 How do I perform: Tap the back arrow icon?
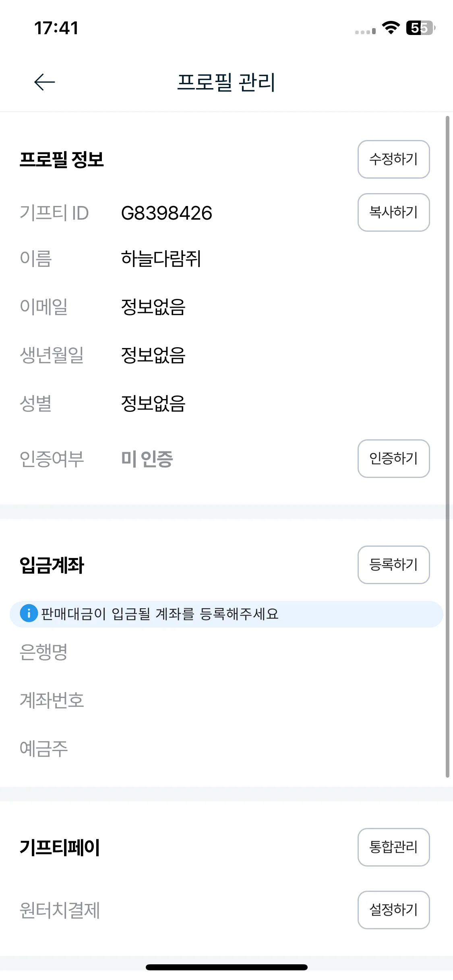click(x=44, y=82)
